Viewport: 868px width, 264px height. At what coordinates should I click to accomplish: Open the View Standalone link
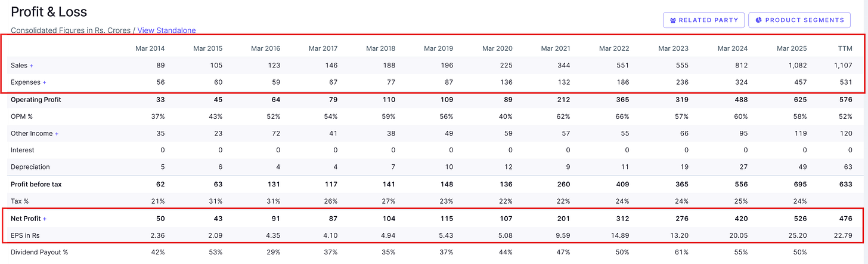(166, 30)
